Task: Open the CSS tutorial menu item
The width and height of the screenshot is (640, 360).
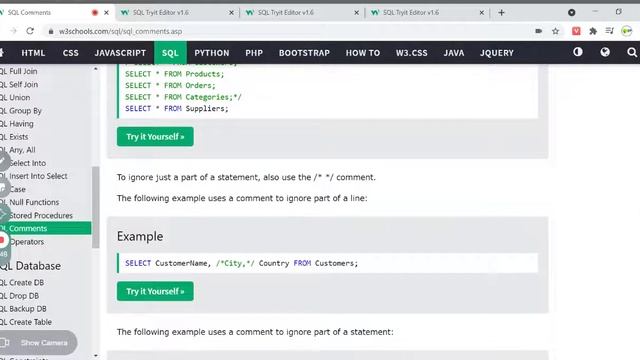Action: (71, 53)
